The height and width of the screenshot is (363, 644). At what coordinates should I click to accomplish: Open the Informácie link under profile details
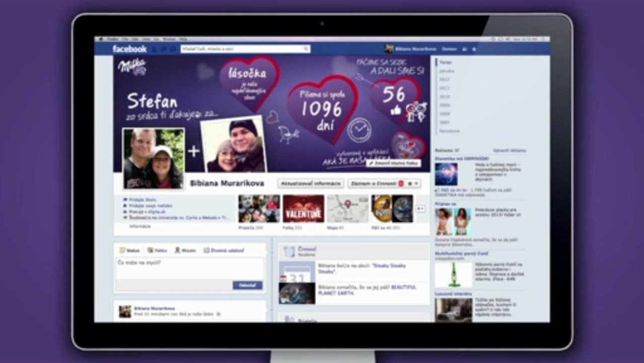(140, 226)
